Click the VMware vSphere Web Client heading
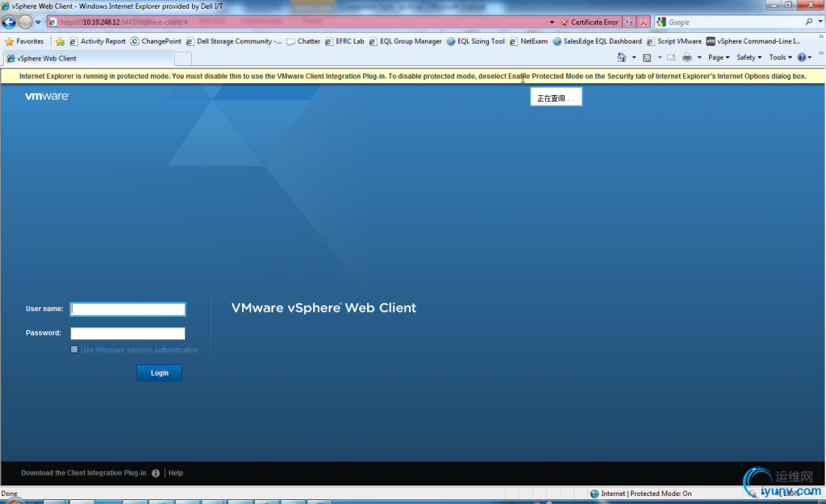 point(323,307)
